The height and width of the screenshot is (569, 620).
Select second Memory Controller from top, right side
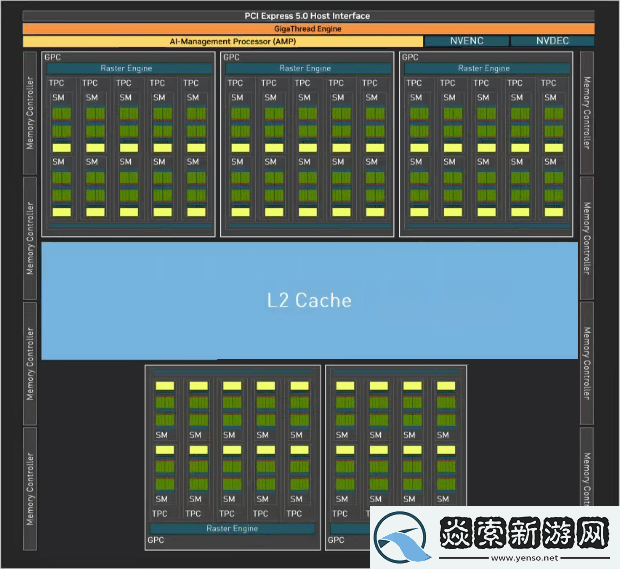click(x=587, y=238)
